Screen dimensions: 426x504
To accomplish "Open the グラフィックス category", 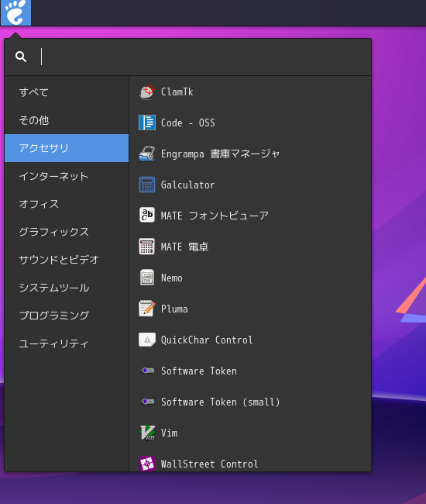I will (67, 232).
